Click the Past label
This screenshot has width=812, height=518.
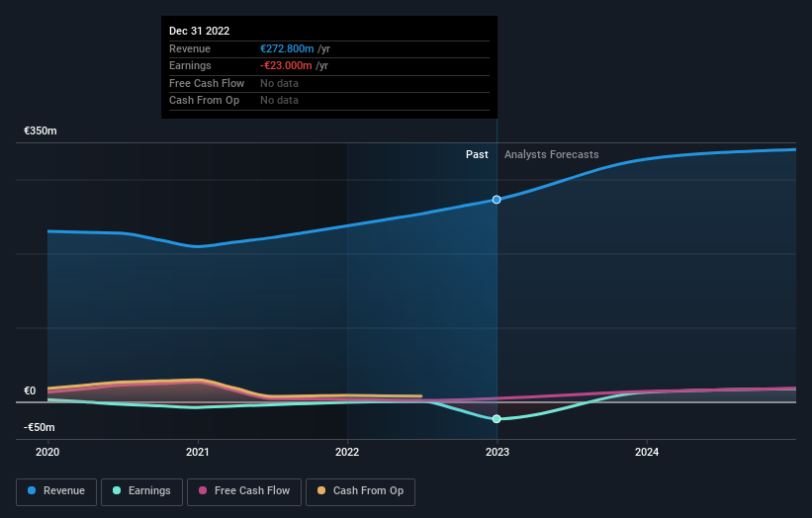(477, 155)
